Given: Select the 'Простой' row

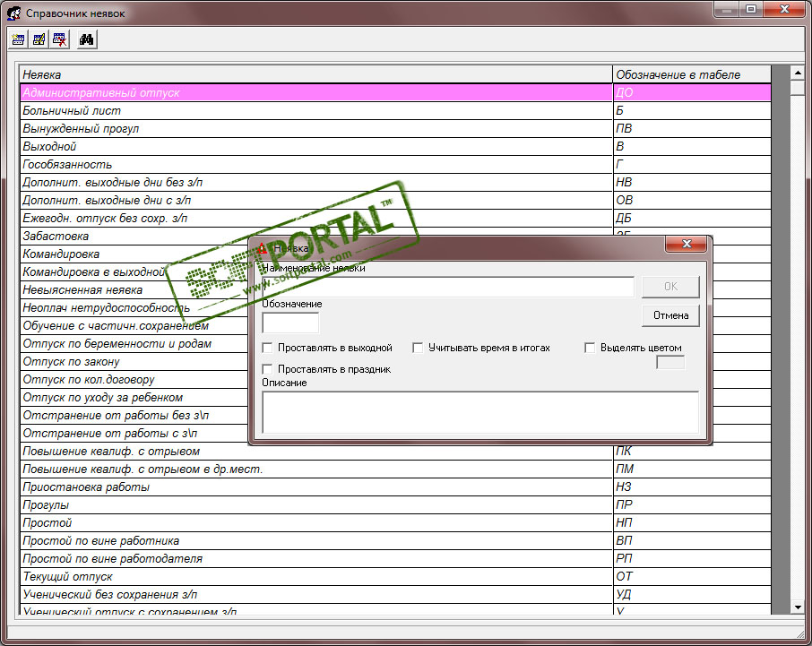Looking at the screenshot, I should (395, 523).
